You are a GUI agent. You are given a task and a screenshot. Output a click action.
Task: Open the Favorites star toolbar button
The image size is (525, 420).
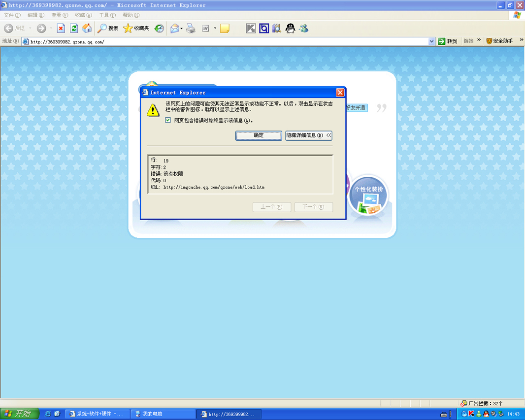pyautogui.click(x=136, y=29)
